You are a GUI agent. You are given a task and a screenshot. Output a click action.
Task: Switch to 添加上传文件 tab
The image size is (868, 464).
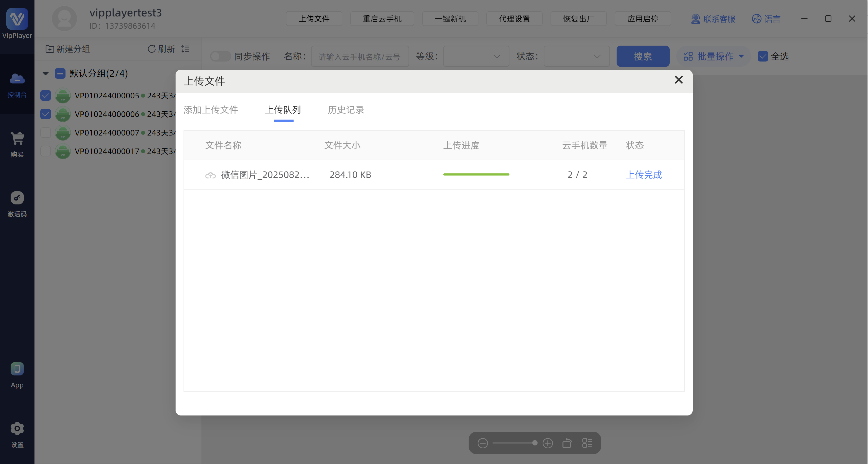tap(211, 110)
